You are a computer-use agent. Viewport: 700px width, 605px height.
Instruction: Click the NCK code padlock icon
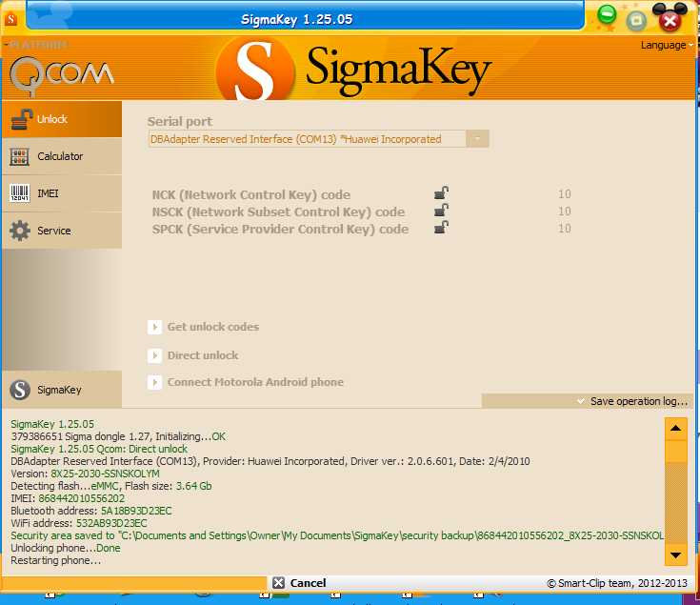click(440, 193)
